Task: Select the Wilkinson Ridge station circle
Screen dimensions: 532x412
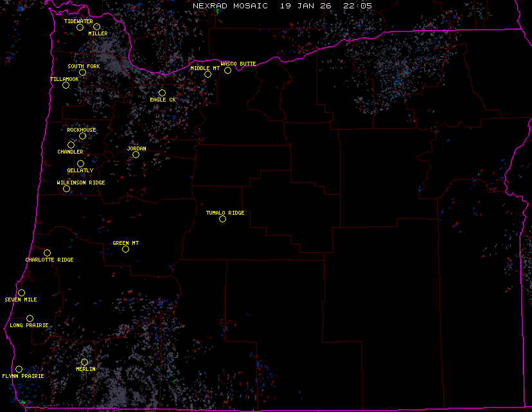Action: [66, 188]
